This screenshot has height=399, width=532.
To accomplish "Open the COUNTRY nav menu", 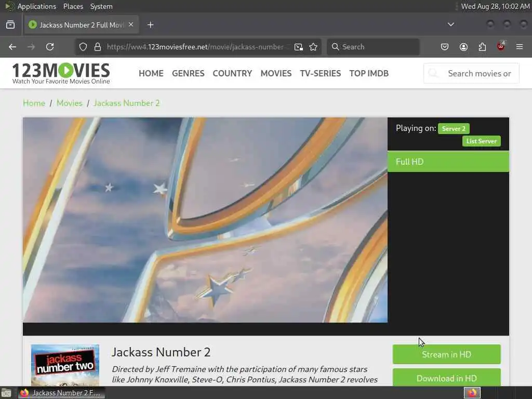I will [x=232, y=73].
